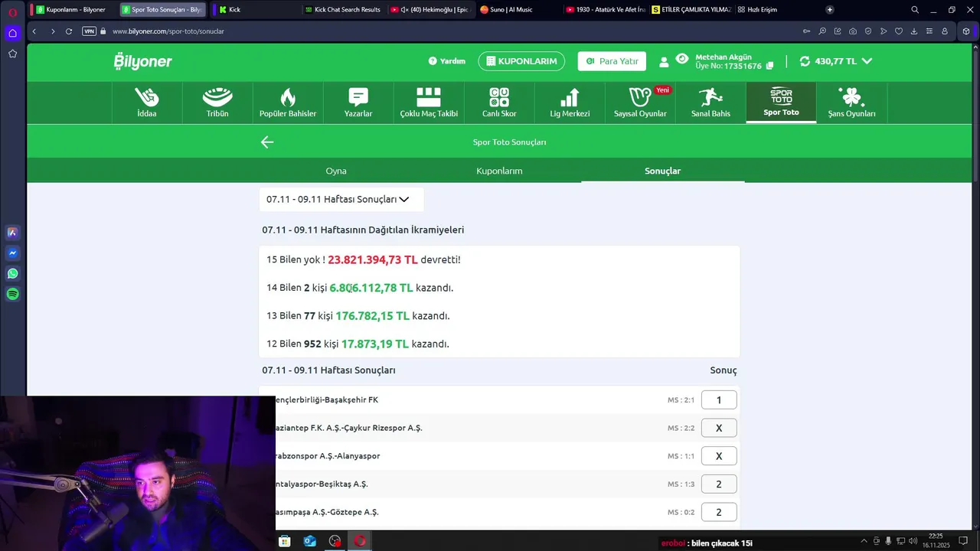The height and width of the screenshot is (551, 980).
Task: Open Outlook from taskbar
Action: pos(310,541)
